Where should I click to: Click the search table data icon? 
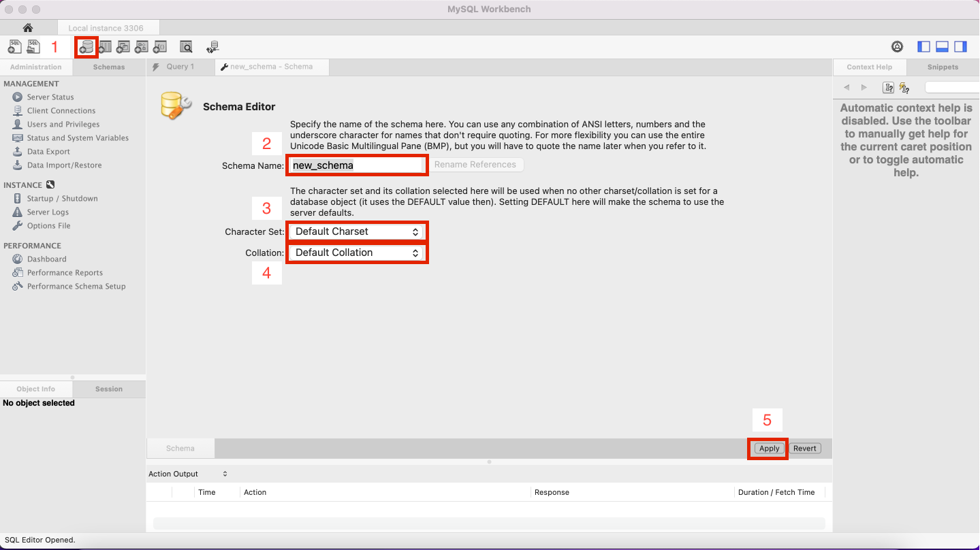tap(186, 47)
